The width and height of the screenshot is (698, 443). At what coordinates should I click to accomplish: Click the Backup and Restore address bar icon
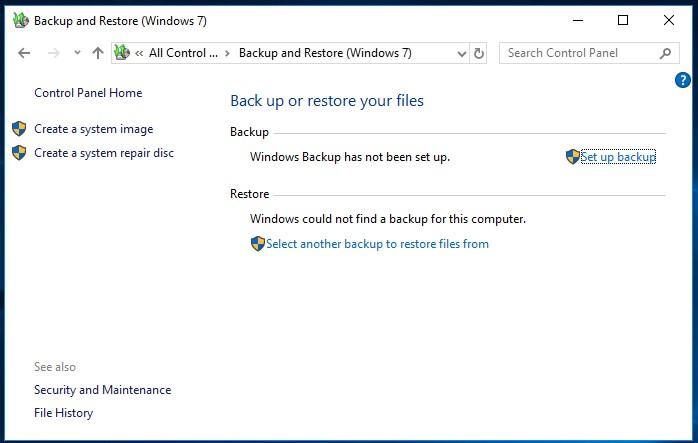[x=122, y=53]
